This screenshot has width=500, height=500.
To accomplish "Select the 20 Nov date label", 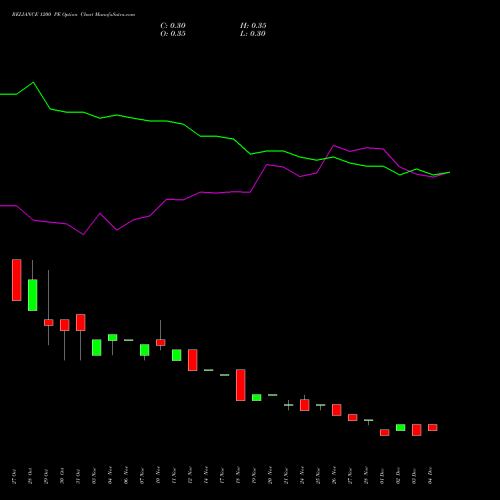I will [x=270, y=475].
